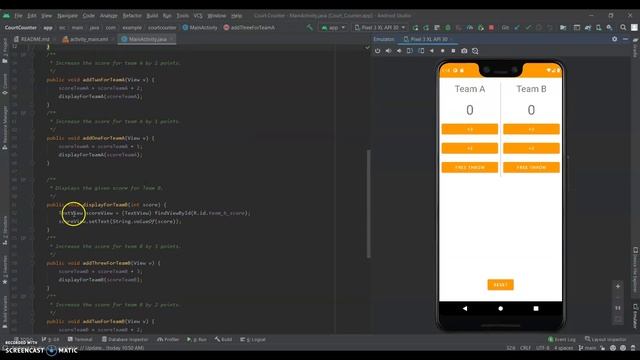
Task: Click emulator toolbar Home circle icon
Action: point(442,51)
